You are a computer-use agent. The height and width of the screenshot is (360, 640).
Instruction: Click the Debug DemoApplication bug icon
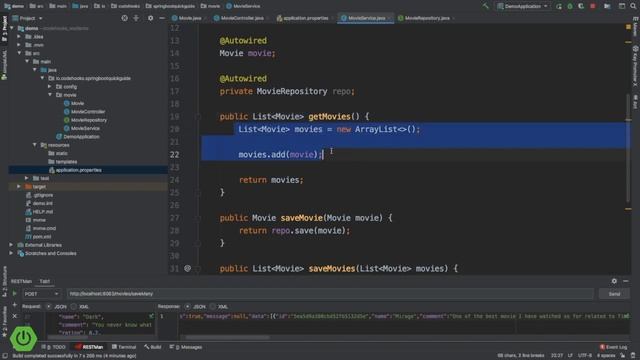570,6
